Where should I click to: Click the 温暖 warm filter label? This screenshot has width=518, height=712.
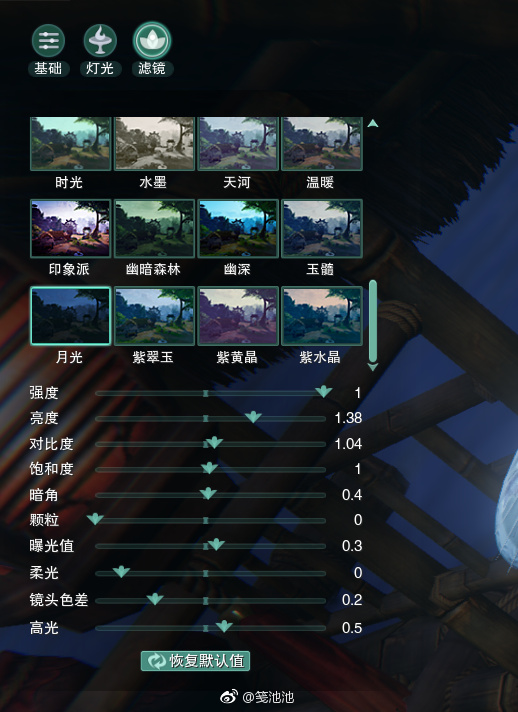pos(320,183)
